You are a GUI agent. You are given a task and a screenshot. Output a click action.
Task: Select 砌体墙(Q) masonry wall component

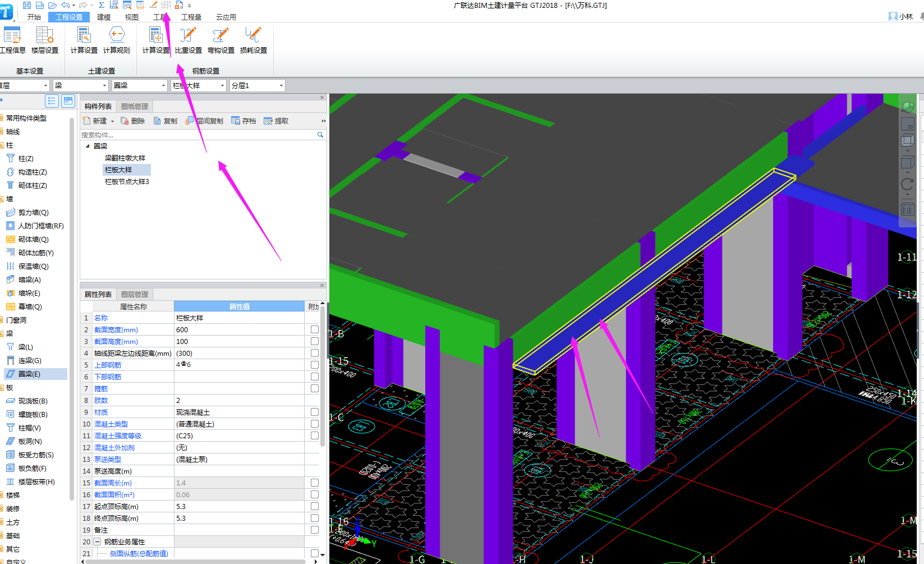(x=34, y=240)
